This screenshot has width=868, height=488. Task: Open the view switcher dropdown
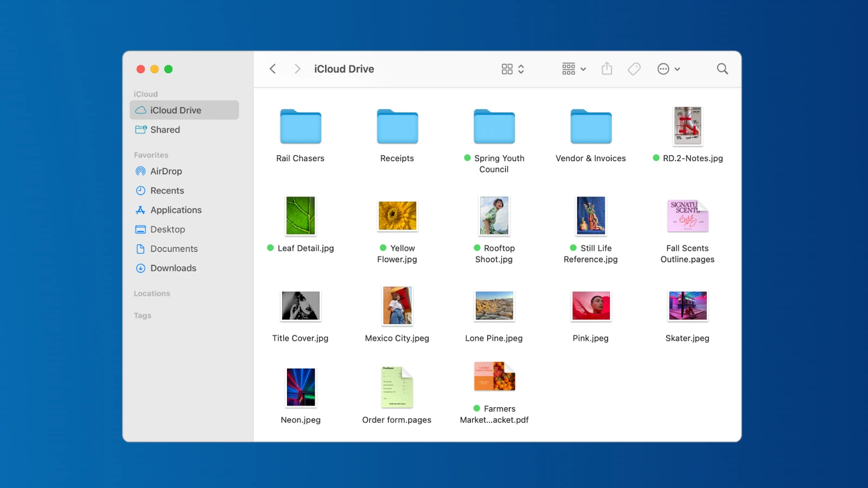(512, 69)
